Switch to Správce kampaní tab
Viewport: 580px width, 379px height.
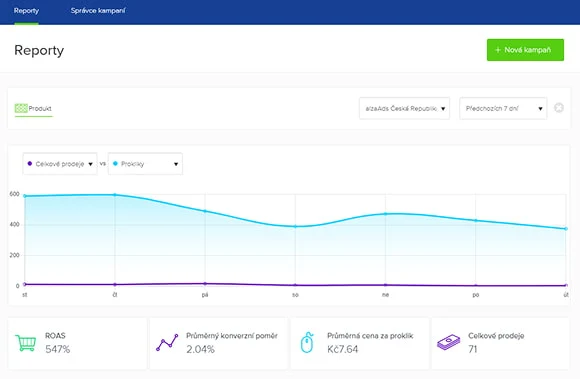[98, 11]
